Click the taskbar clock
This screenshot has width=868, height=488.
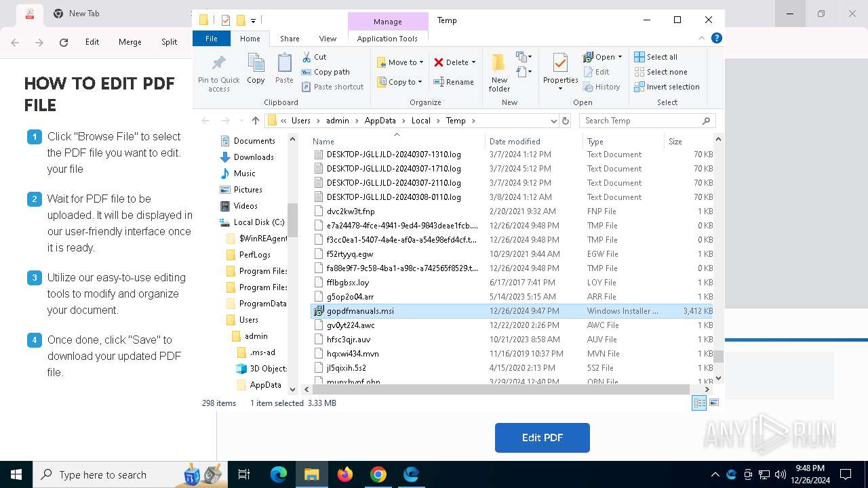click(x=809, y=474)
